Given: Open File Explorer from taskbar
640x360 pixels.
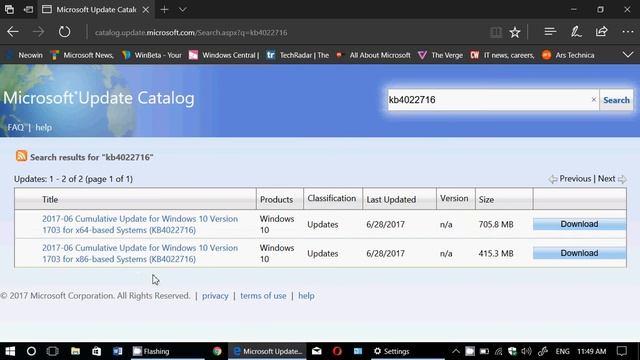Looking at the screenshot, I should pyautogui.click(x=76, y=351).
